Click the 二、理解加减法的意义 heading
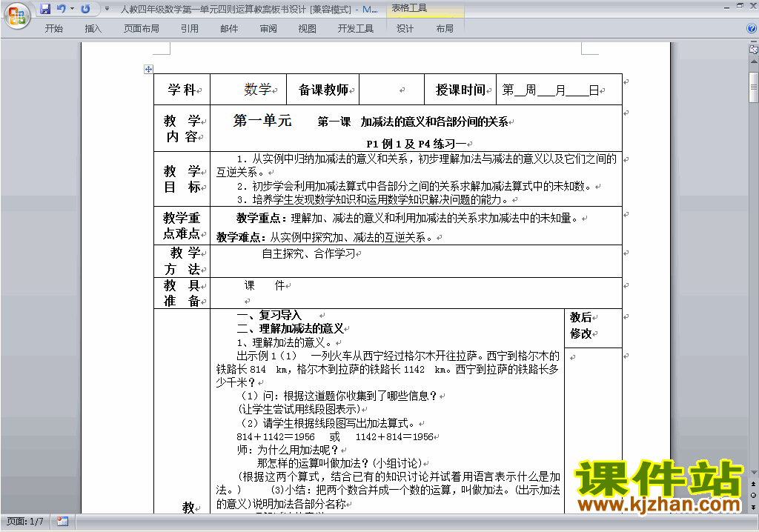The width and height of the screenshot is (759, 532). pos(290,329)
